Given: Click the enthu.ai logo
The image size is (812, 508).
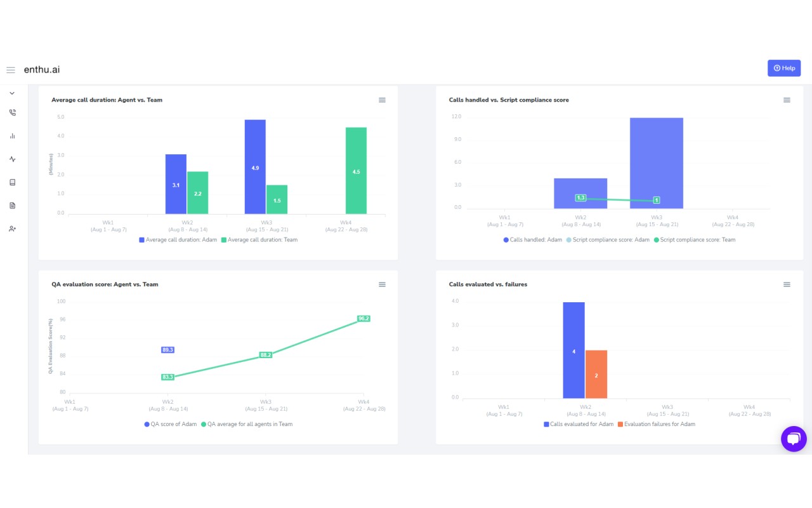Looking at the screenshot, I should (x=42, y=69).
